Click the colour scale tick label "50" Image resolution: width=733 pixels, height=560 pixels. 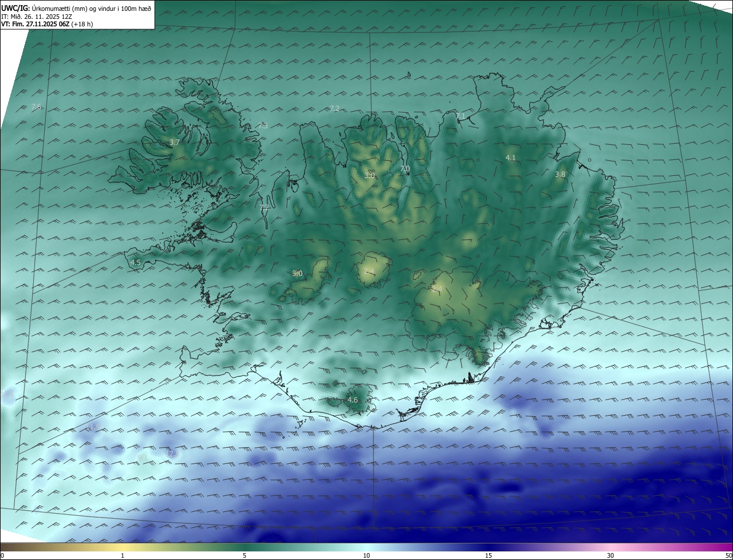[x=728, y=556]
